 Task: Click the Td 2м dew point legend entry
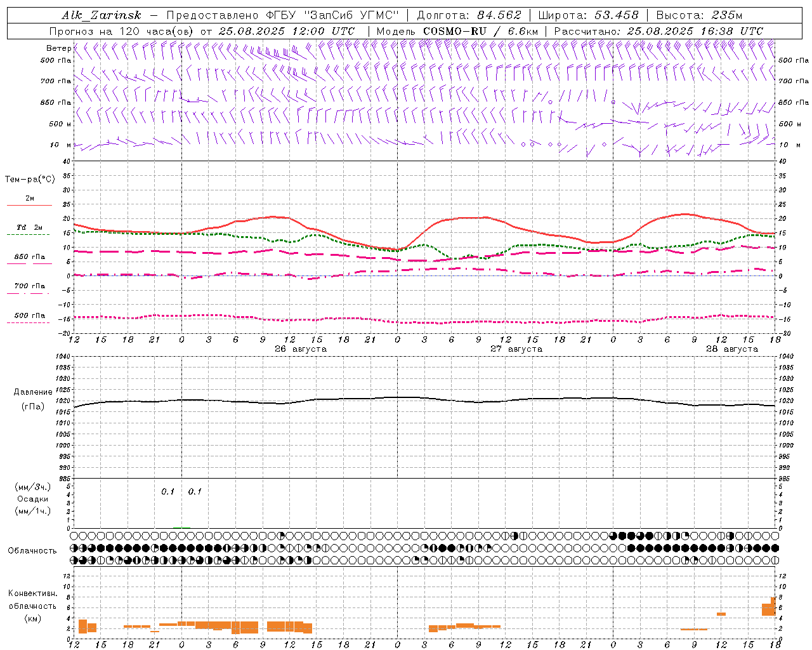pyautogui.click(x=30, y=227)
